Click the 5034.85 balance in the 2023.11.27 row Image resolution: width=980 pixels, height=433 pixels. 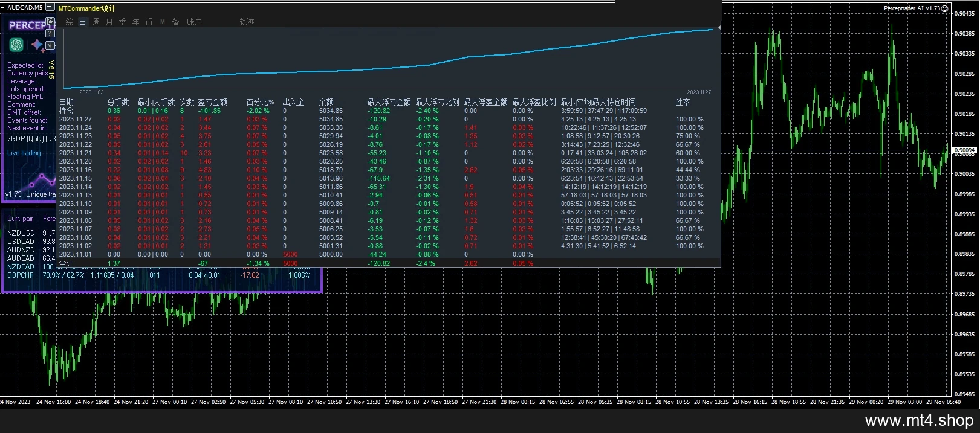(331, 119)
